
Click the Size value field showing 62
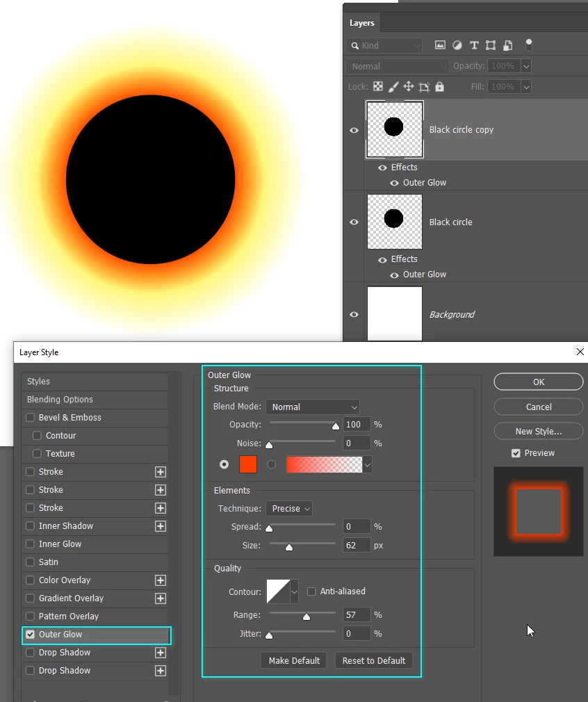coord(357,546)
